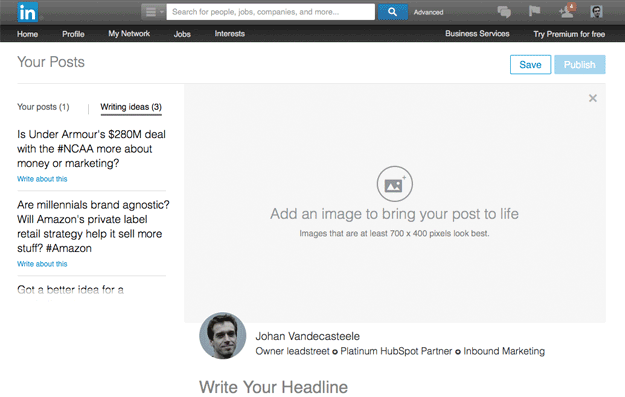Open Business Services menu

[x=477, y=34]
